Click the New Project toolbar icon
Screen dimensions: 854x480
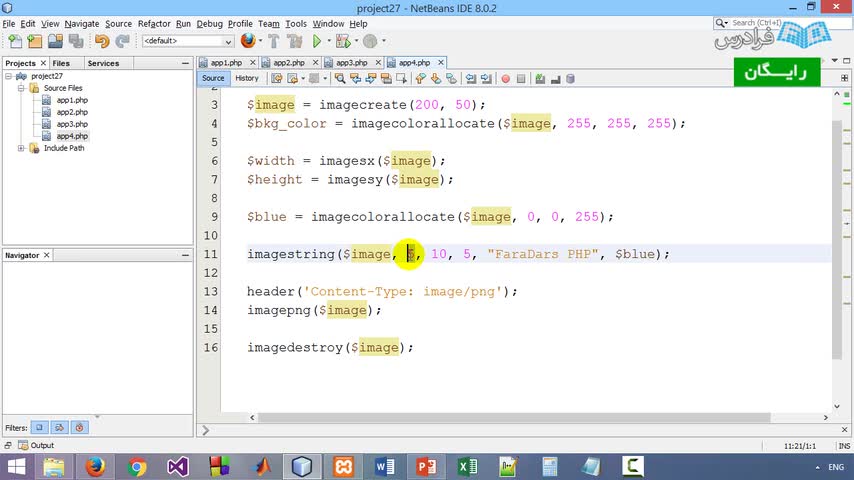click(x=35, y=41)
